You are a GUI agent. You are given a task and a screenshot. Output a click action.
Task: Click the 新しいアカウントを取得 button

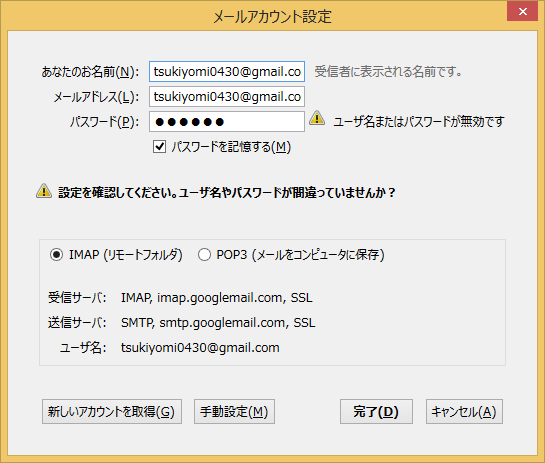(x=112, y=412)
